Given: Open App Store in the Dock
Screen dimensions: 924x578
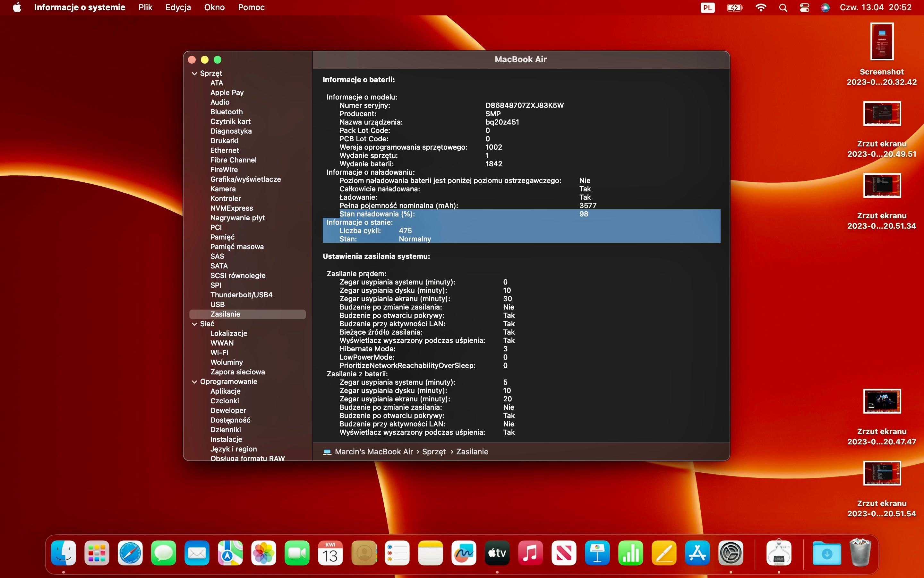Looking at the screenshot, I should [697, 553].
